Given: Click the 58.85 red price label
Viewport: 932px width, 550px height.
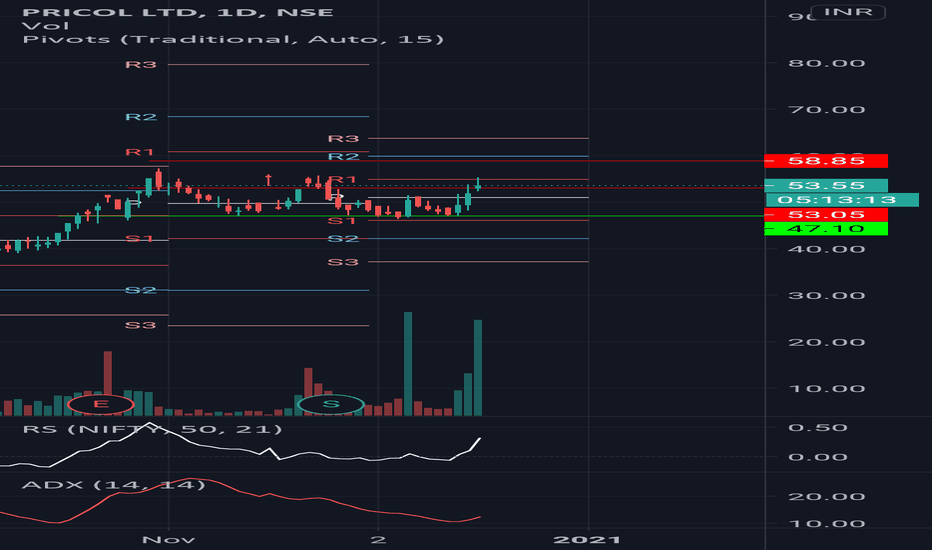Looking at the screenshot, I should 826,161.
